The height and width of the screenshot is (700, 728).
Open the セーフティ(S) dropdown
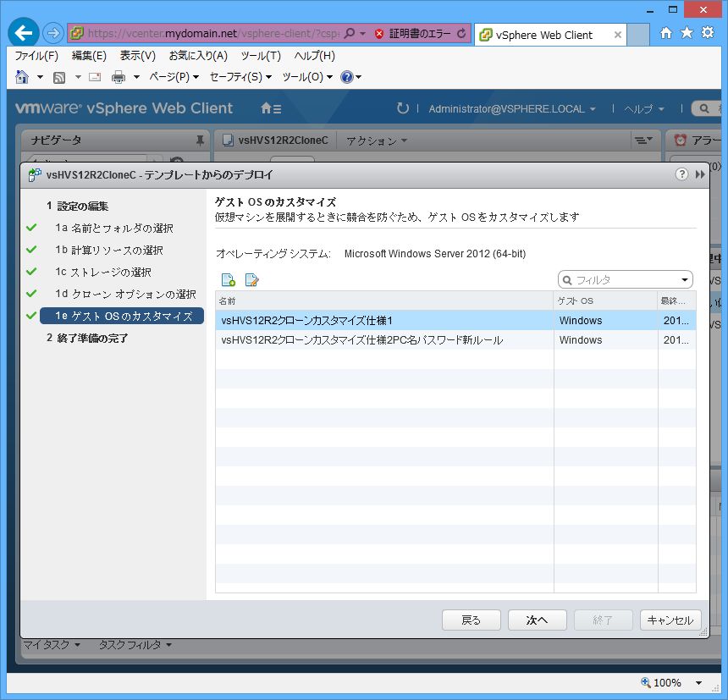pos(240,77)
